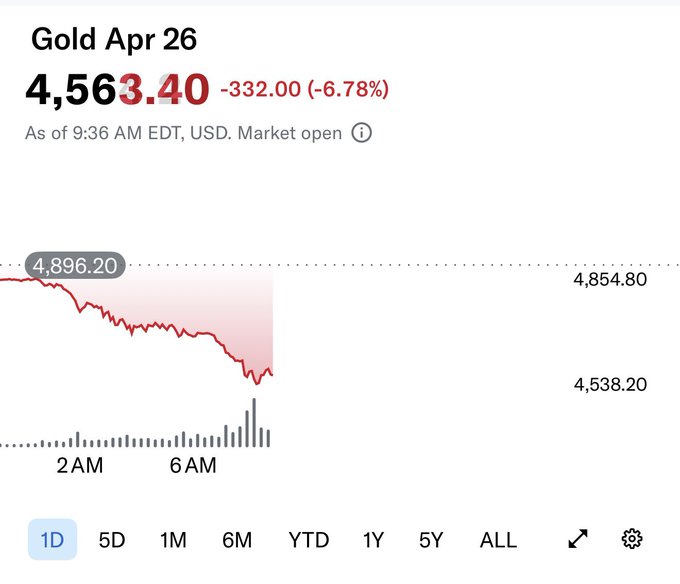Image resolution: width=680 pixels, height=584 pixels.
Task: Show the 1Y chart range
Action: click(373, 540)
